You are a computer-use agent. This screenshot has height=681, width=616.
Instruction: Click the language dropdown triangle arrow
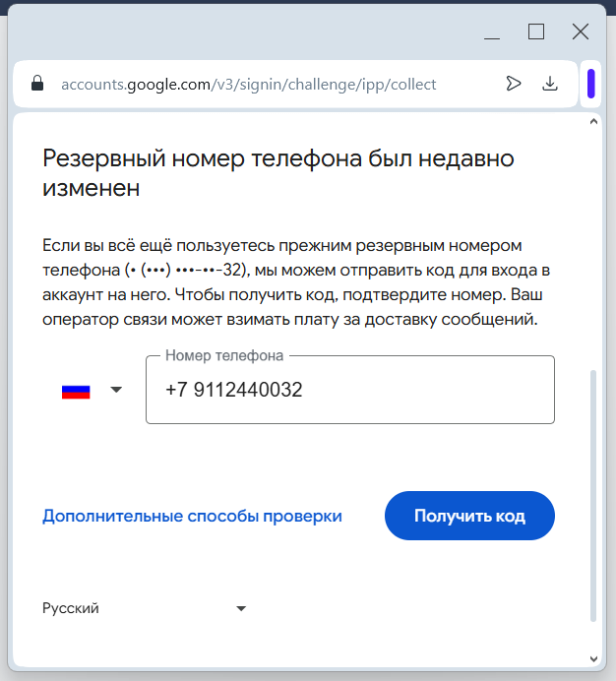(x=241, y=609)
